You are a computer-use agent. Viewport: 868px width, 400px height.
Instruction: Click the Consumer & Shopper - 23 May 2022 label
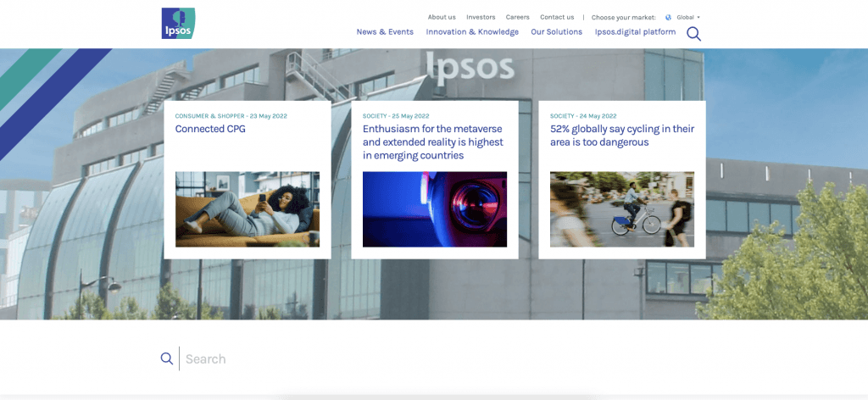click(x=231, y=116)
